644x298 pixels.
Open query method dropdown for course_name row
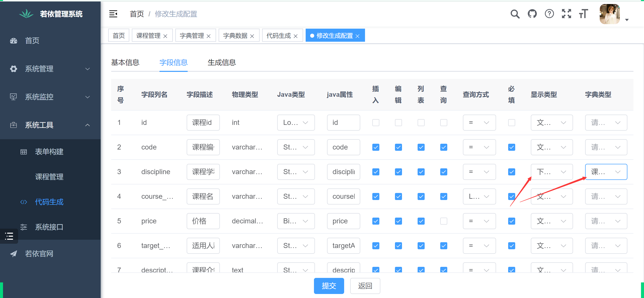(x=479, y=196)
